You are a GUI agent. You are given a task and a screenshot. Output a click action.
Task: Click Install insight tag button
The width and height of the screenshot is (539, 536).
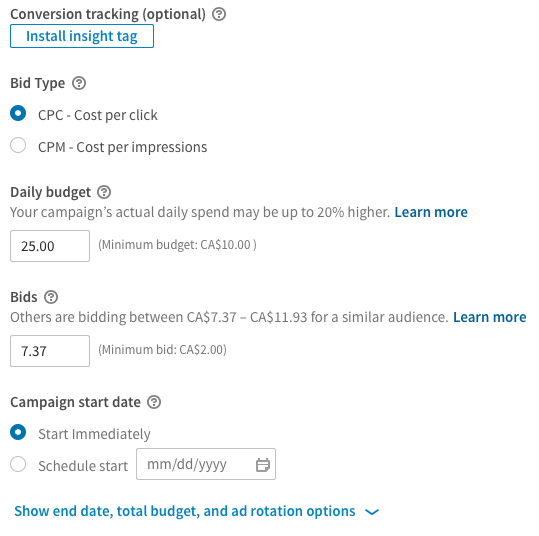point(82,36)
